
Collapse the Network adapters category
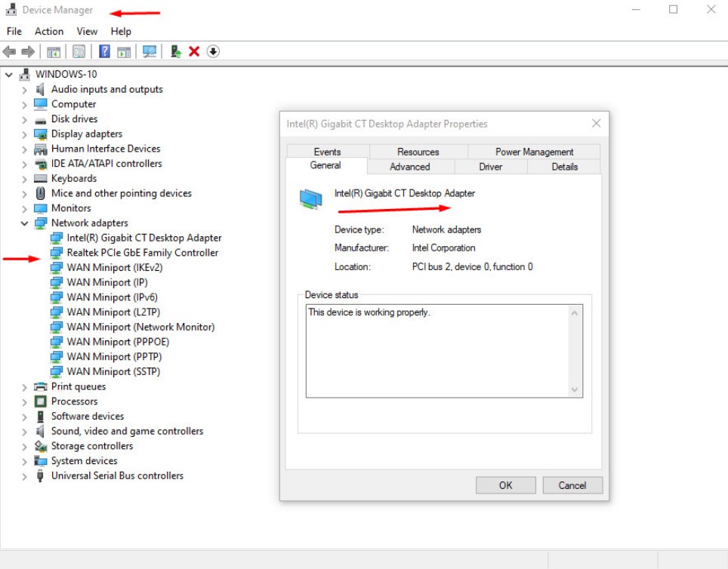24,223
